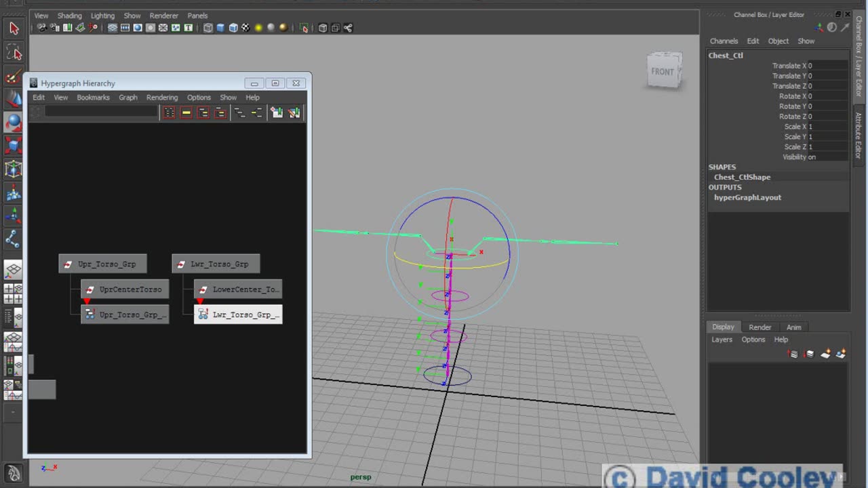The image size is (868, 488).
Task: Create new empty layer icon
Action: 825,354
